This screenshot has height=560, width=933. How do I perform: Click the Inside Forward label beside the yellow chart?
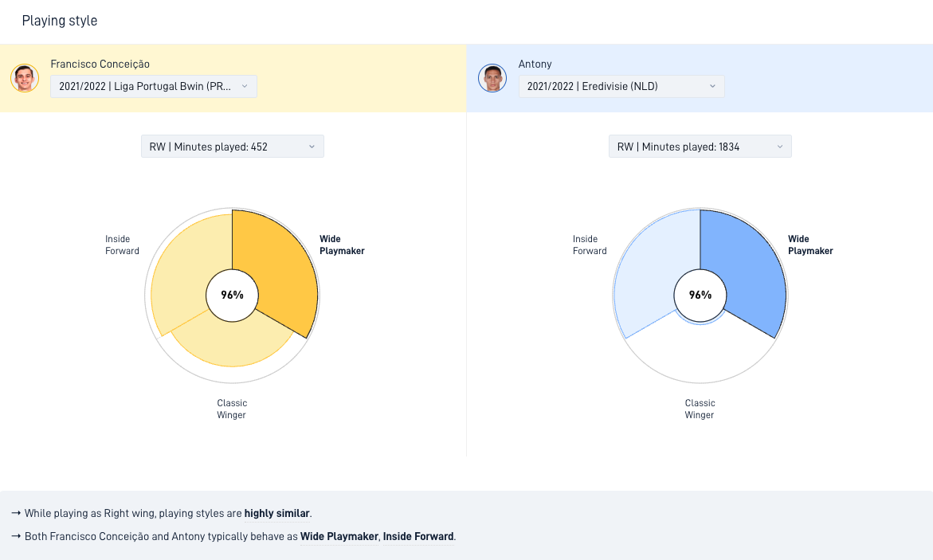click(x=122, y=245)
